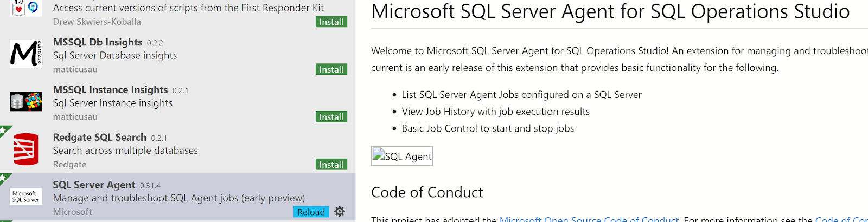Click the MSSQL Db Insights logo icon
Screen dimensions: 868x222
click(25, 54)
